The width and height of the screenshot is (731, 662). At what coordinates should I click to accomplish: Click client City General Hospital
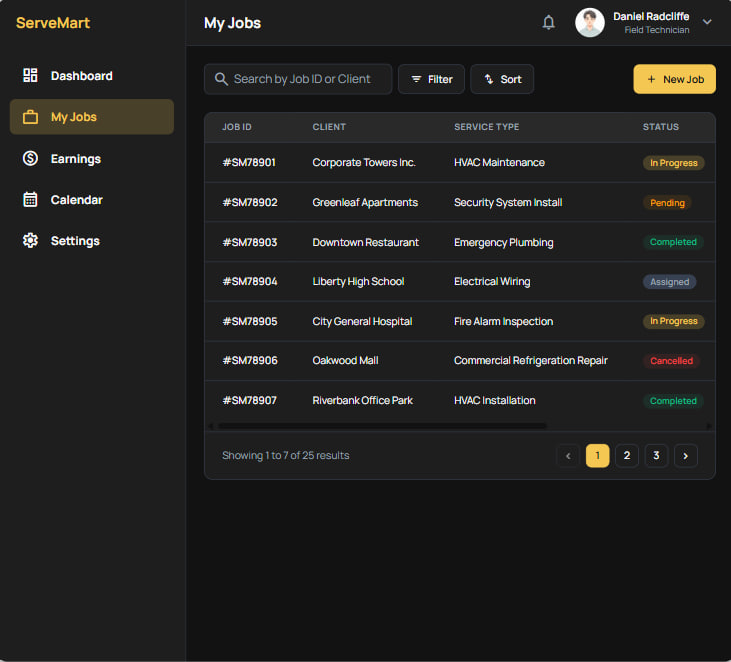[362, 322]
